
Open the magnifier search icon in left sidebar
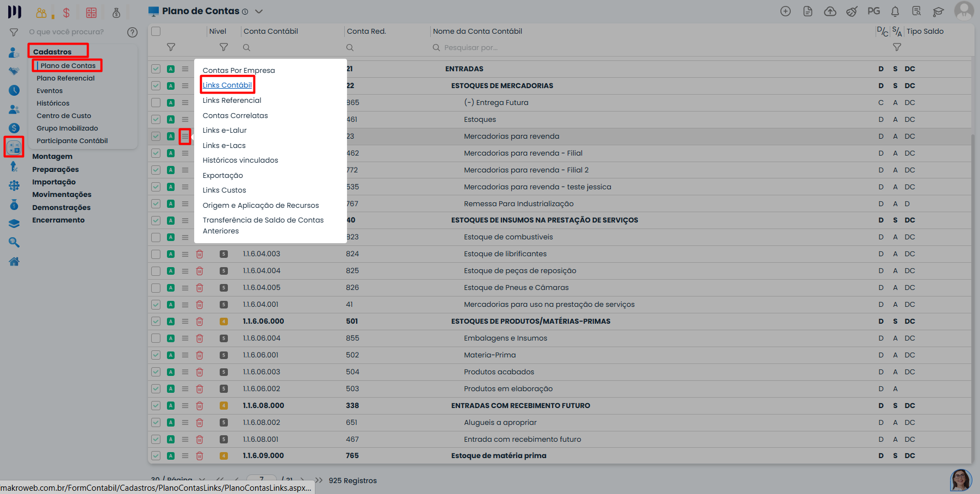tap(14, 243)
